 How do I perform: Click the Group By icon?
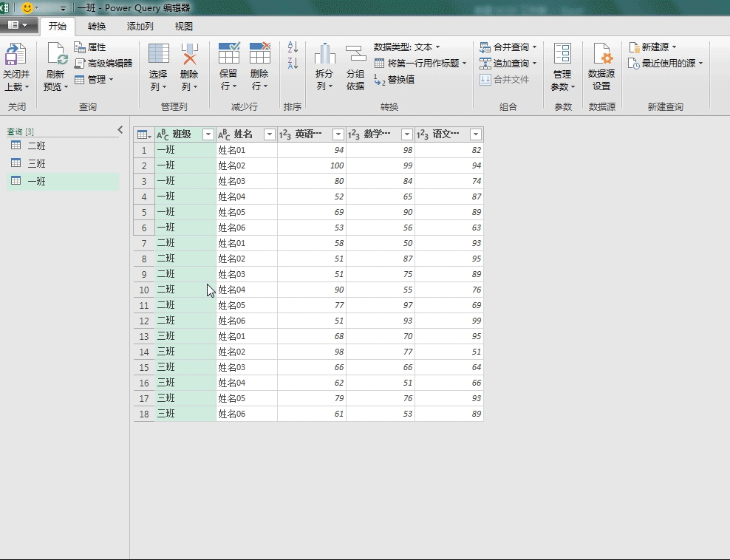pos(355,55)
